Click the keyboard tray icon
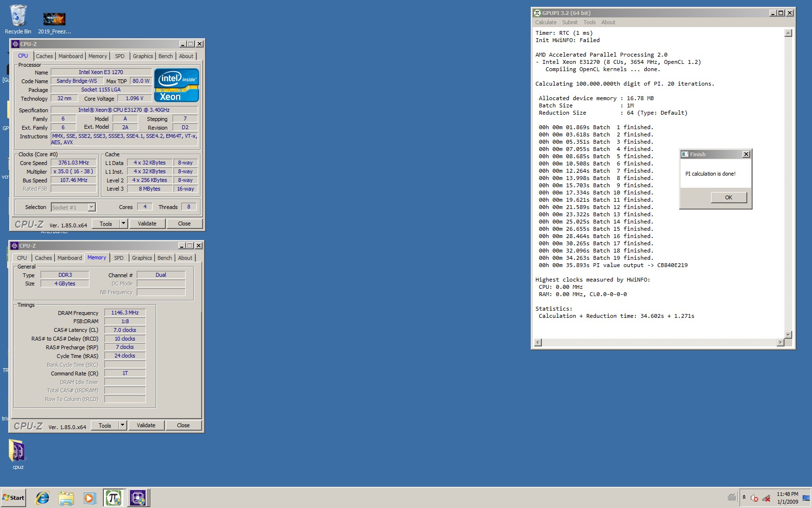 click(x=732, y=497)
